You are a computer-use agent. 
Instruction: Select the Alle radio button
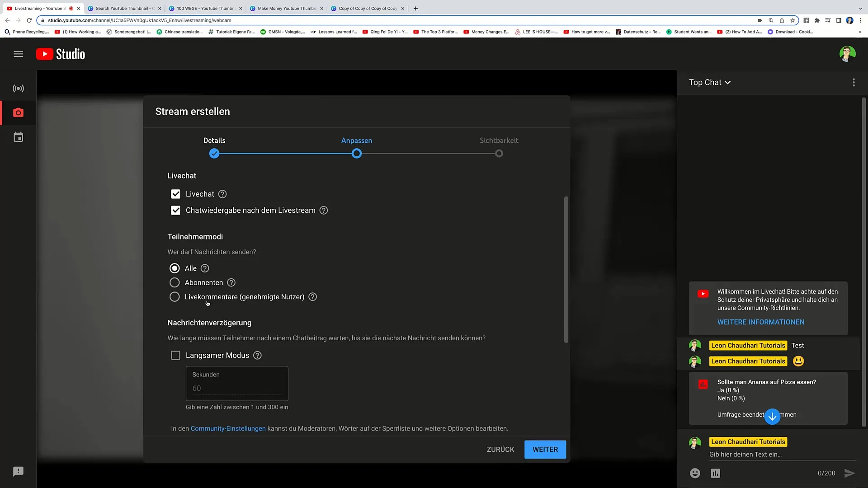(x=175, y=268)
